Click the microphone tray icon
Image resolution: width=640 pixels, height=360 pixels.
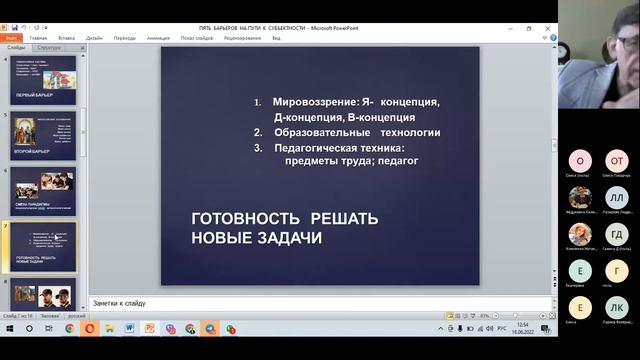click(460, 329)
